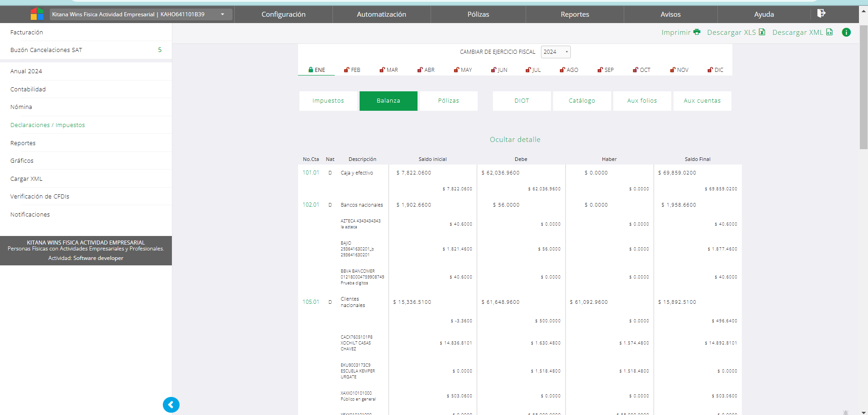Click the colorful app logo icon

tap(37, 14)
